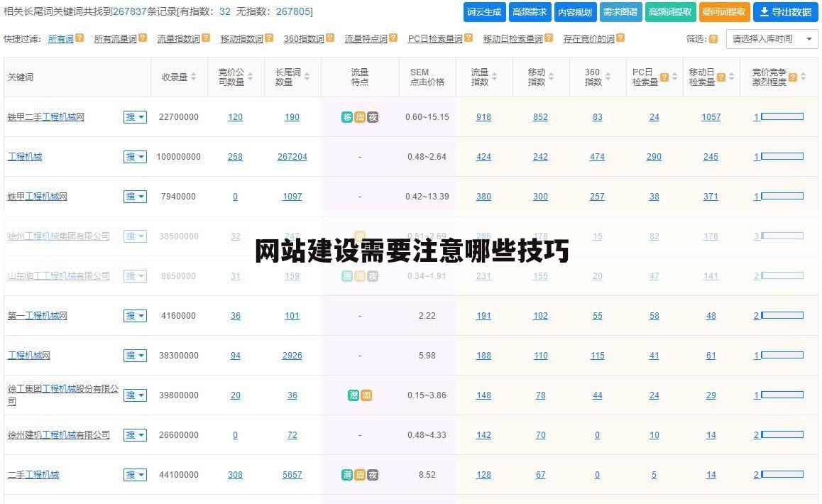Sort by 360指数 column arrows

[x=608, y=77]
